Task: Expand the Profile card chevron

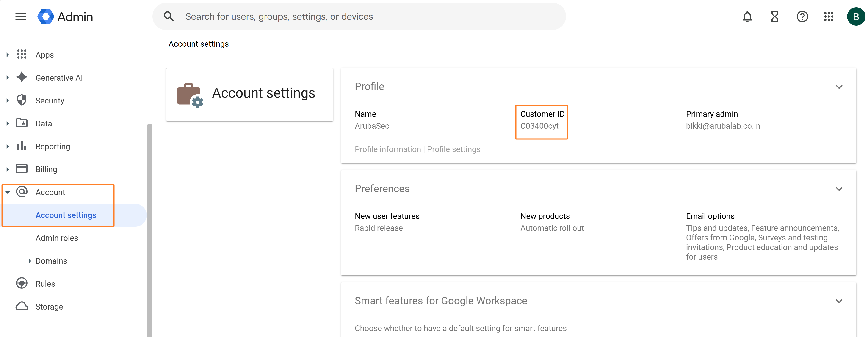Action: (839, 87)
